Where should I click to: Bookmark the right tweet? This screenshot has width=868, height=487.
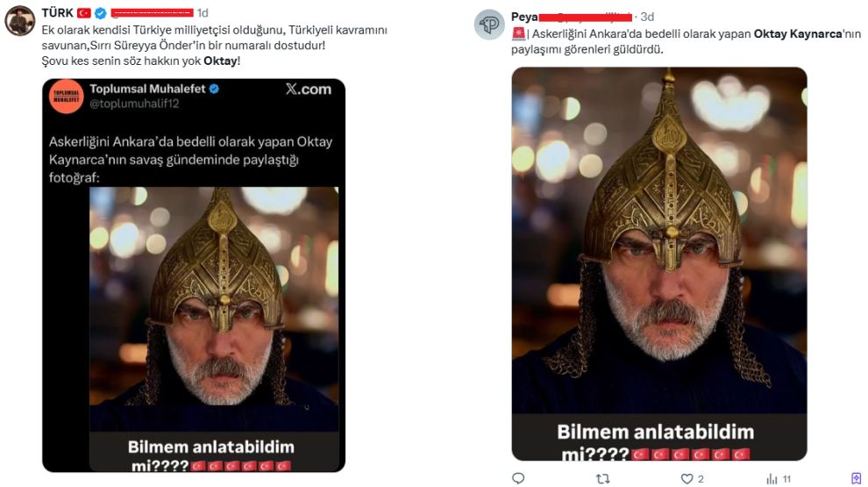(x=856, y=478)
